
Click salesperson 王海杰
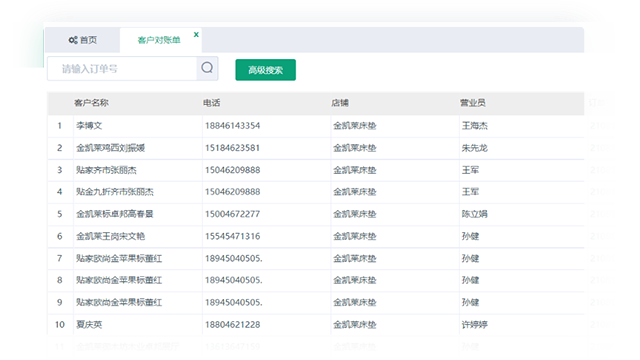(x=474, y=126)
